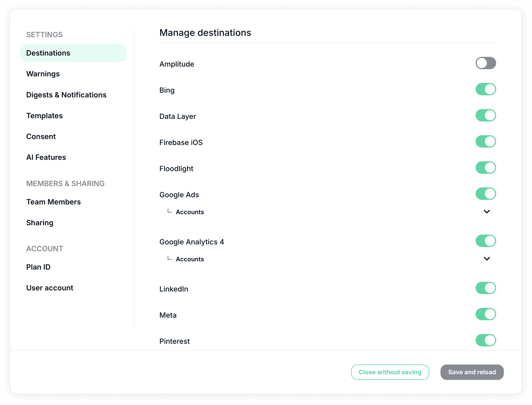The width and height of the screenshot is (532, 405).
Task: Open Team Members in sidebar
Action: point(54,202)
